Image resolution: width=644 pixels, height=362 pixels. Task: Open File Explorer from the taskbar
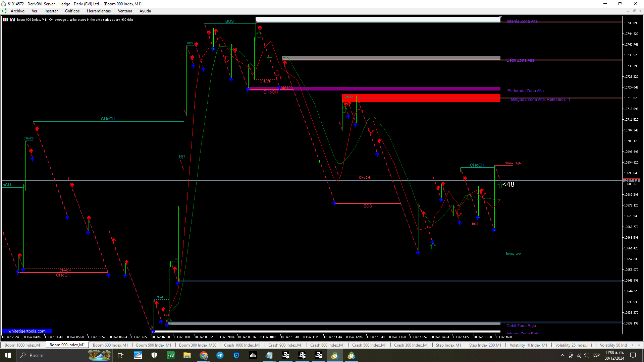coord(187,355)
